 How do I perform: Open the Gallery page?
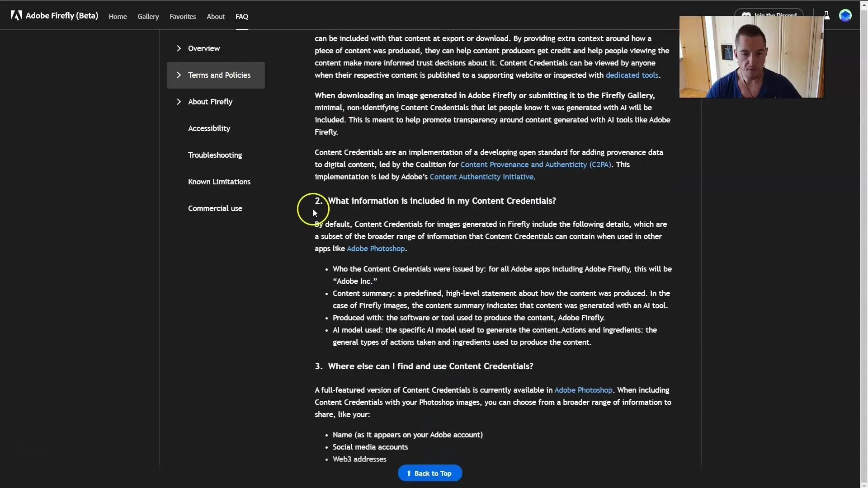pos(148,17)
